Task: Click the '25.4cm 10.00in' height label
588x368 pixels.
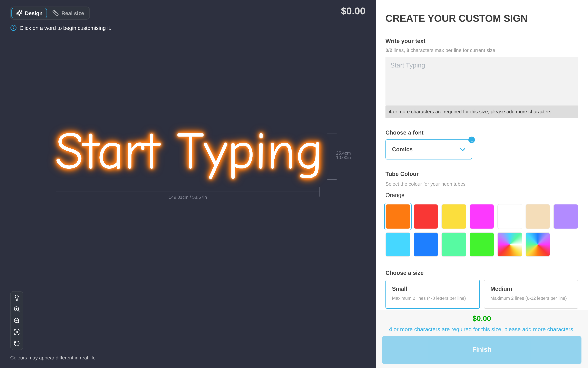Action: coord(343,155)
